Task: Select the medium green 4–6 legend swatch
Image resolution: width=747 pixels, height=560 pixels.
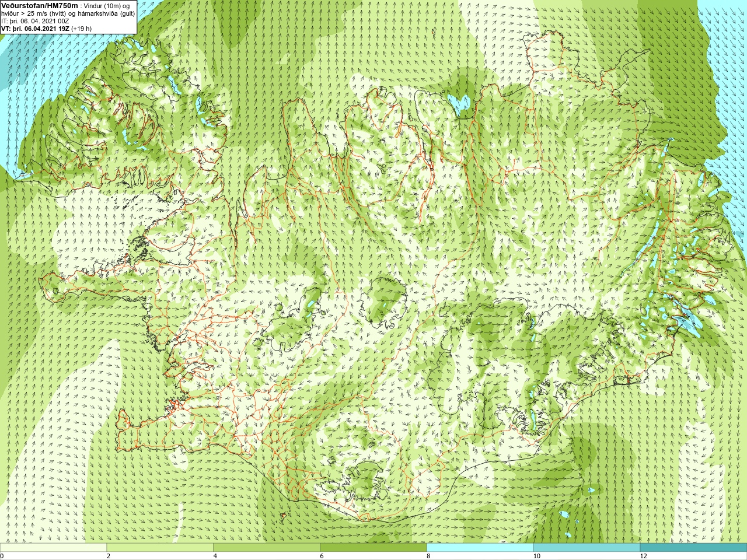Action: click(x=267, y=548)
